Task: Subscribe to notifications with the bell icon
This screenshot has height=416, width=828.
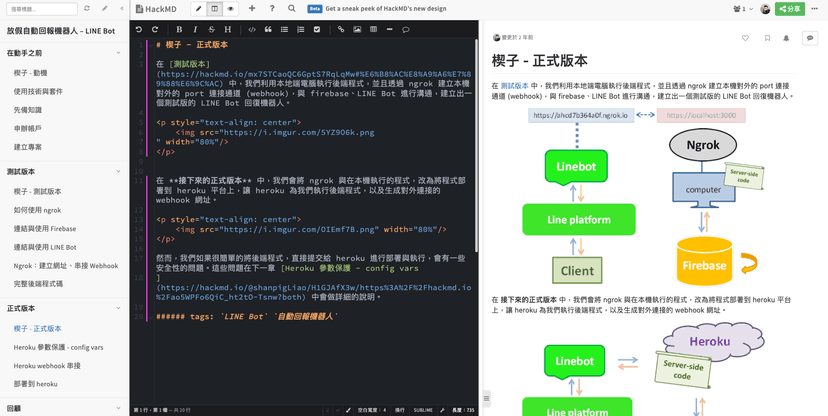Action: click(786, 38)
